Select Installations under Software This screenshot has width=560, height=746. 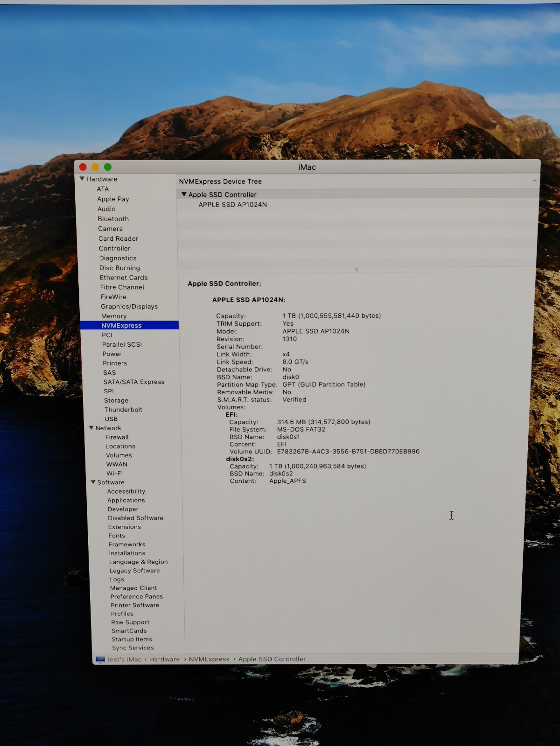point(127,553)
